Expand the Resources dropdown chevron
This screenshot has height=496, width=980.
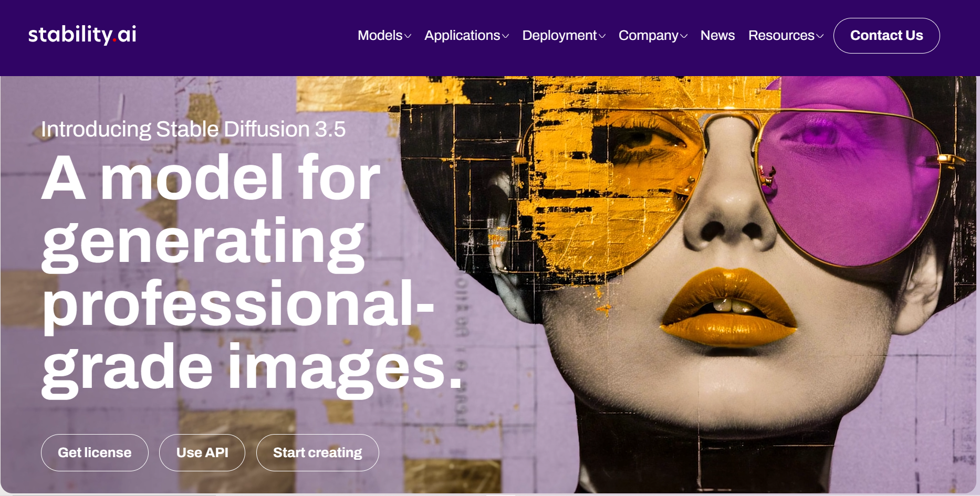click(820, 36)
